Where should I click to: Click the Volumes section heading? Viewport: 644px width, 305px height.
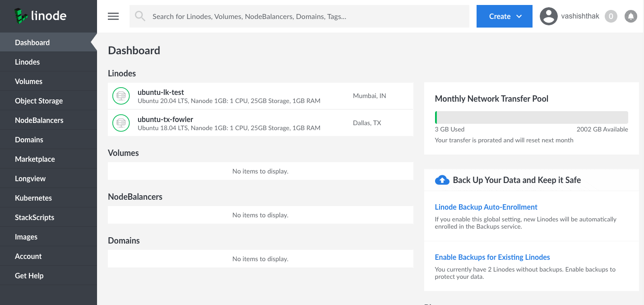pos(123,153)
